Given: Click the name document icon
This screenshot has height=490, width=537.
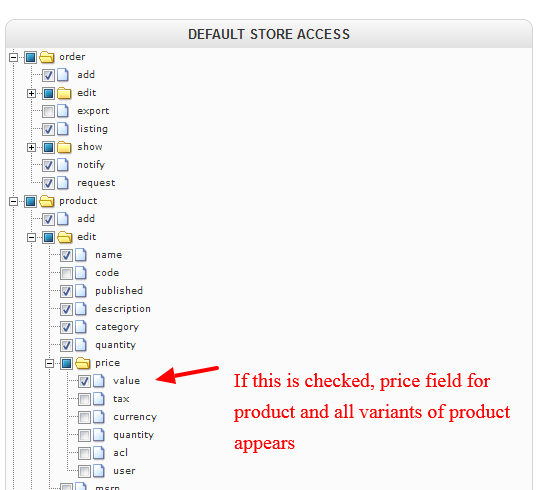Looking at the screenshot, I should click(x=81, y=255).
